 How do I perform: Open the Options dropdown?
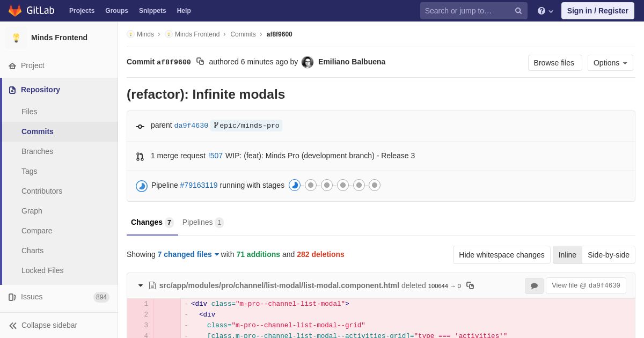coord(610,63)
